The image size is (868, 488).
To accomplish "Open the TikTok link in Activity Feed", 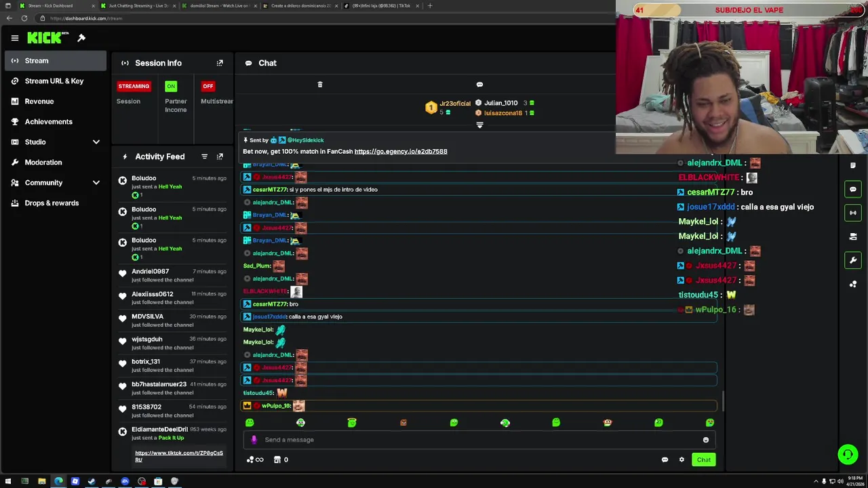I will 179,457.
